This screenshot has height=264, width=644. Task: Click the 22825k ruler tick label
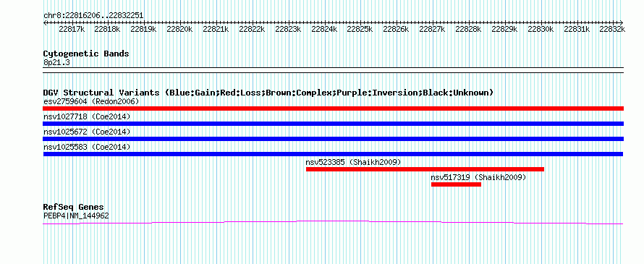tap(360, 29)
